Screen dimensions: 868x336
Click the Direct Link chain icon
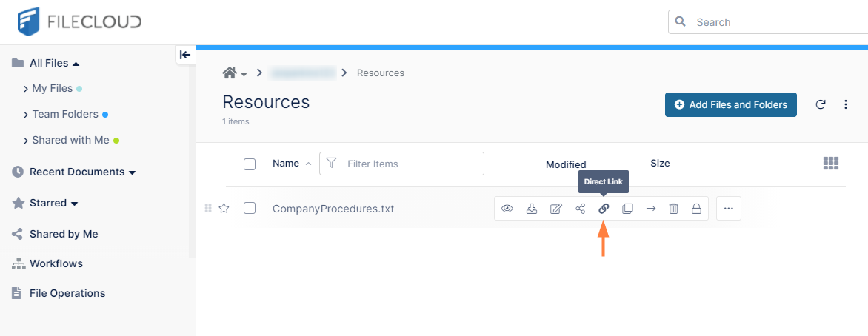click(604, 209)
